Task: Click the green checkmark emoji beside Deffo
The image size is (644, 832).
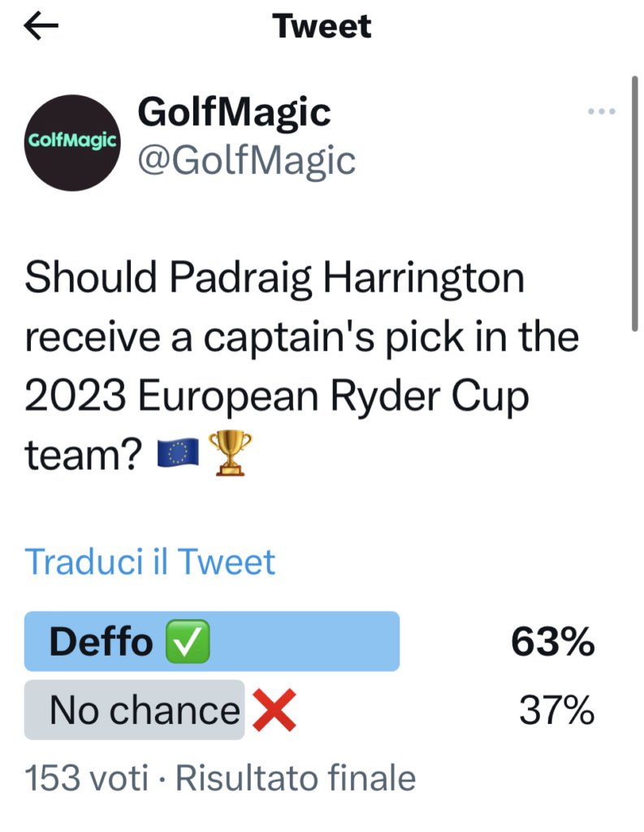Action: [x=188, y=643]
